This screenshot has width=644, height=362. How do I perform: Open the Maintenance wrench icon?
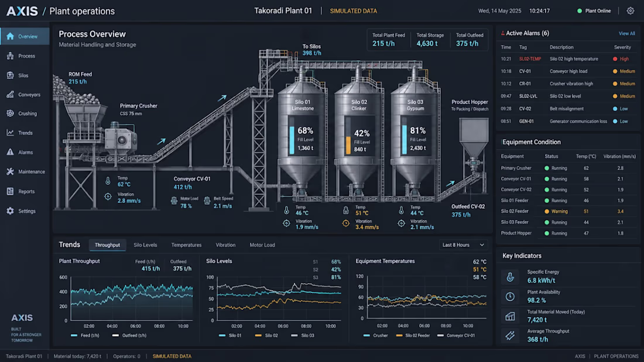[x=11, y=171]
